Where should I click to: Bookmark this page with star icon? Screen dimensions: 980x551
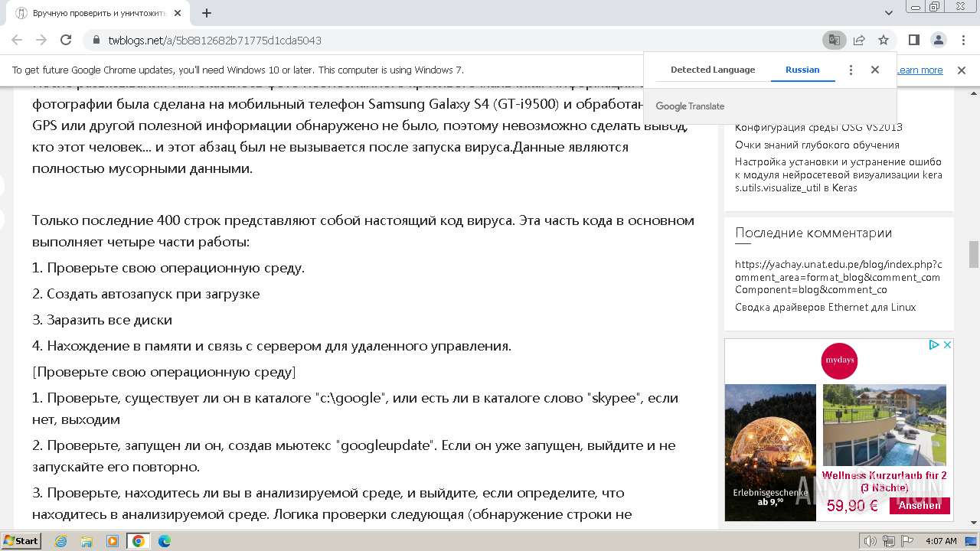pos(884,40)
